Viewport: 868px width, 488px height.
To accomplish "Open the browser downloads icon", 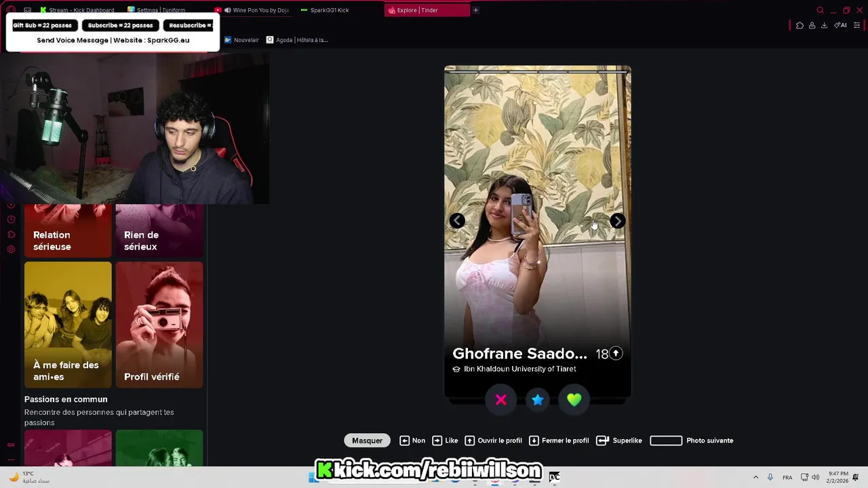I will (824, 25).
